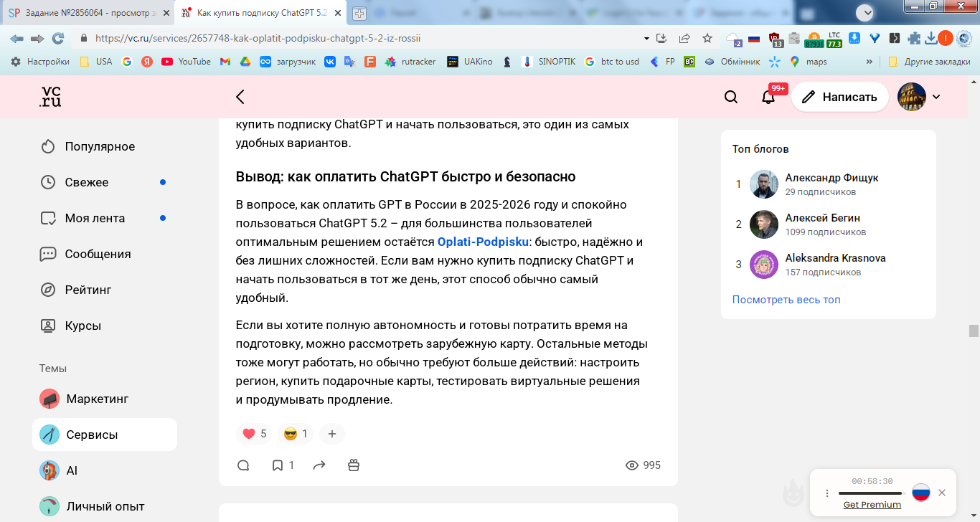Open the three-dot menu on the VPN widget
This screenshot has height=522, width=980.
pyautogui.click(x=826, y=493)
